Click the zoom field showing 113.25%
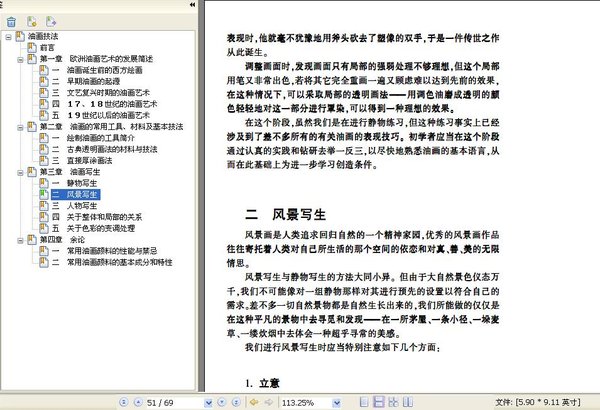600x410 pixels. [x=306, y=402]
